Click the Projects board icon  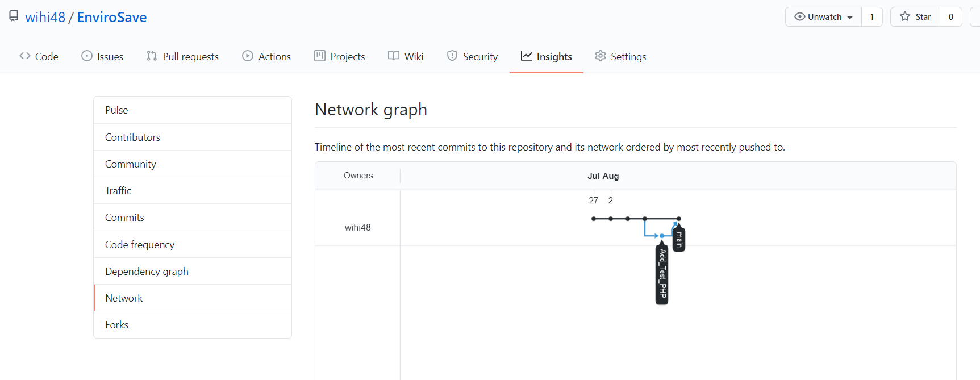(x=320, y=56)
